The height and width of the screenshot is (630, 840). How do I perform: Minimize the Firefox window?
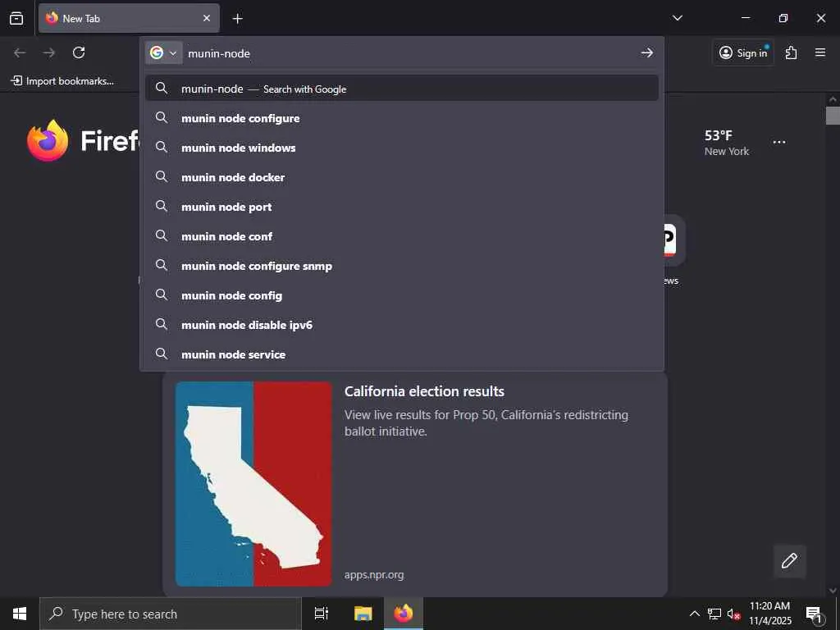(x=745, y=18)
